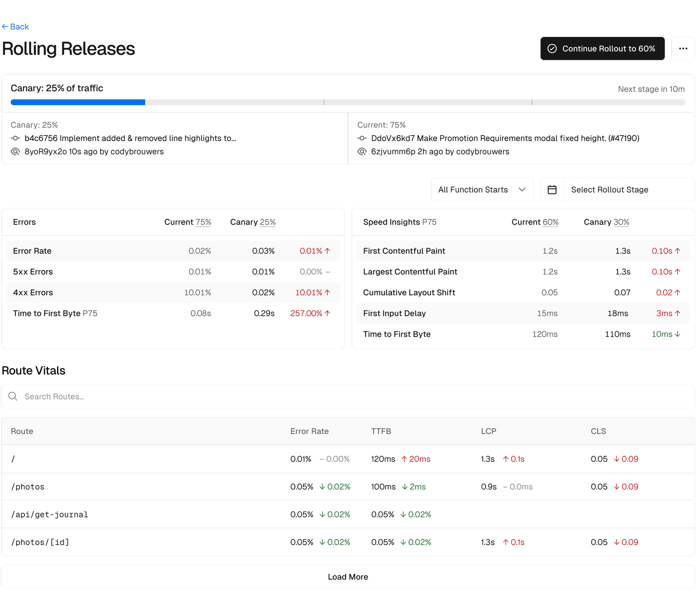Sort by the TTFB column header
Viewport: 696px width, 616px height.
coord(381,431)
